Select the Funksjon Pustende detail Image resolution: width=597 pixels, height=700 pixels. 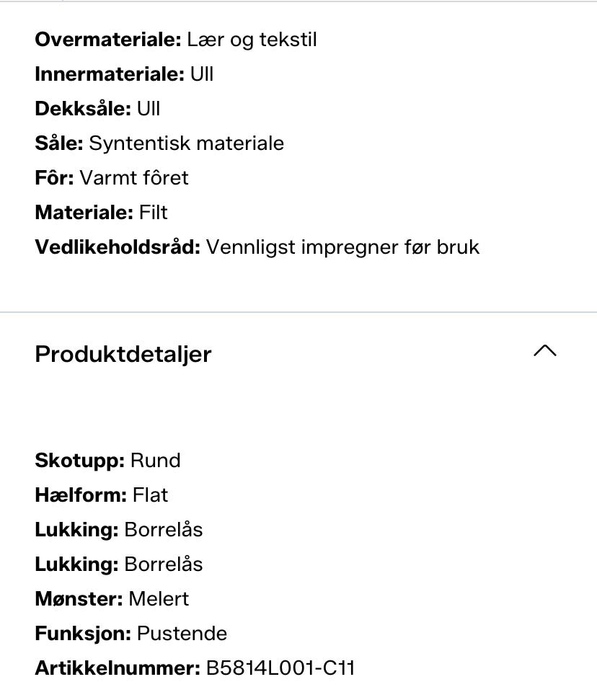(131, 634)
